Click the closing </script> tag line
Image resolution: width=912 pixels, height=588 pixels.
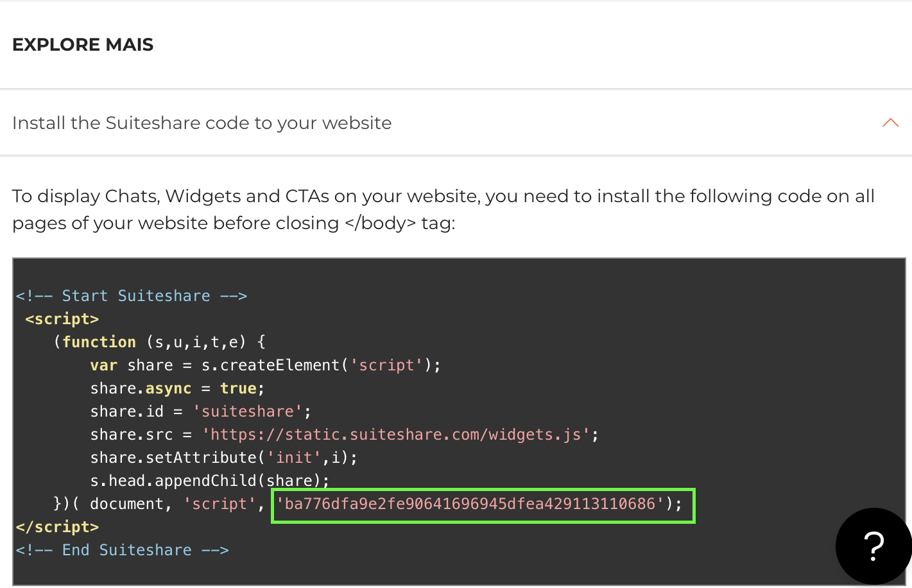58,527
